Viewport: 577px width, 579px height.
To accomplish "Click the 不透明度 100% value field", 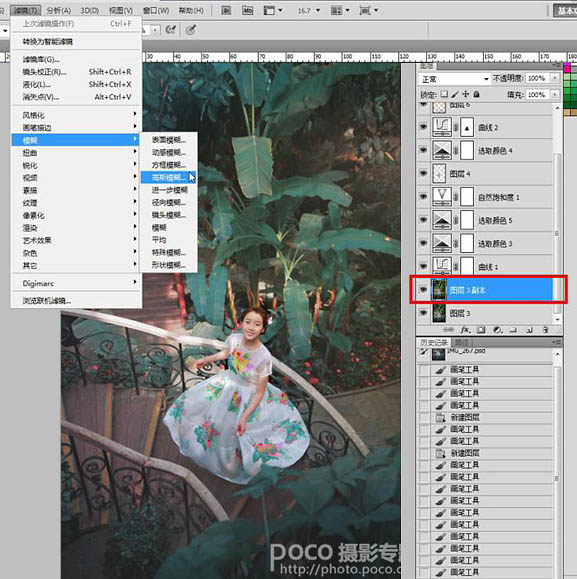I will coord(537,78).
